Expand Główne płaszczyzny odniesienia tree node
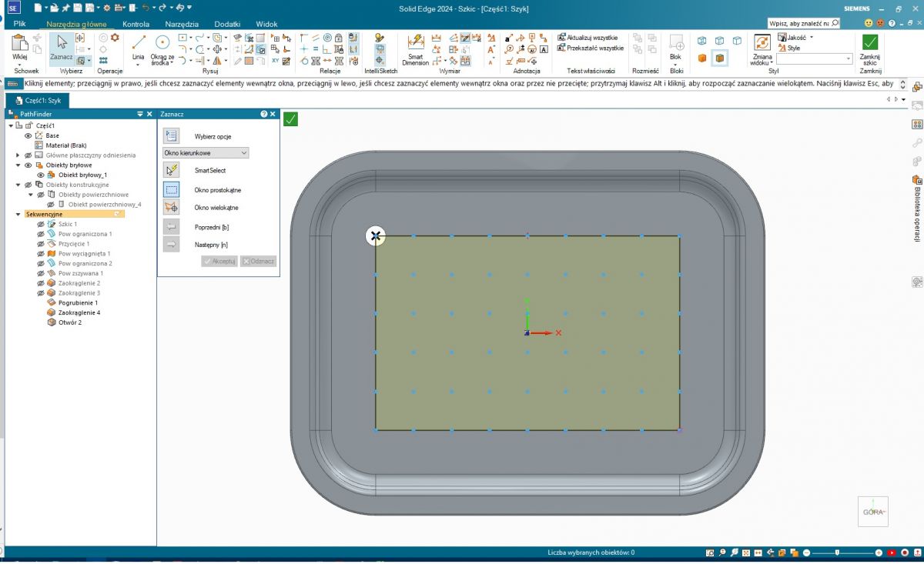The height and width of the screenshot is (564, 924). [18, 155]
